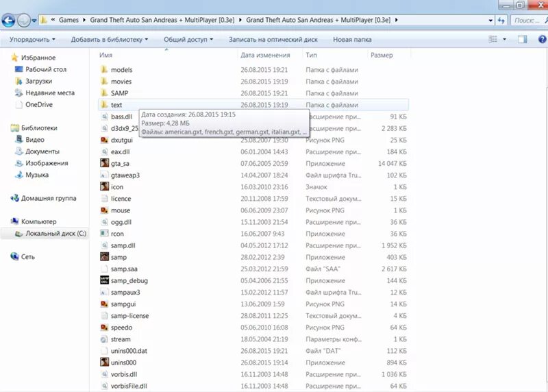The image size is (548, 392).
Task: Click the unins000.dat file name
Action: point(129,351)
